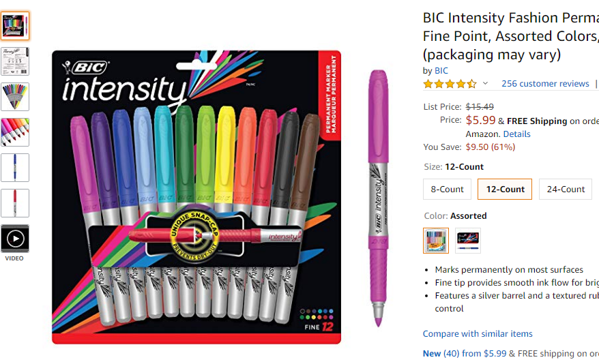
Task: Select the red marker thumbnail
Action: (15, 203)
